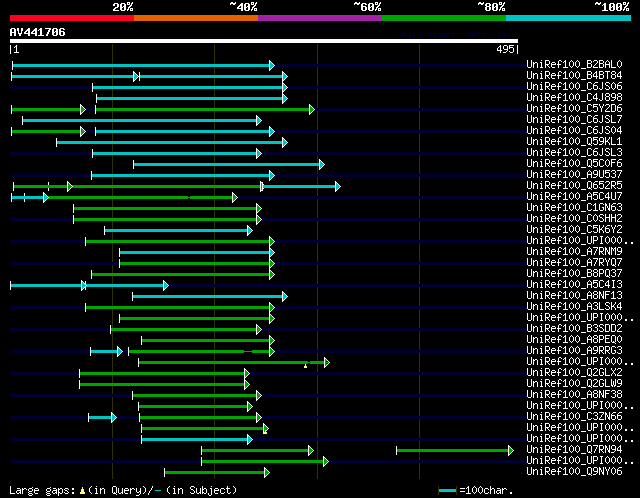640x498 pixels.
Task: Select the UniRef100_A3LSK4 label
Action: pos(574,307)
